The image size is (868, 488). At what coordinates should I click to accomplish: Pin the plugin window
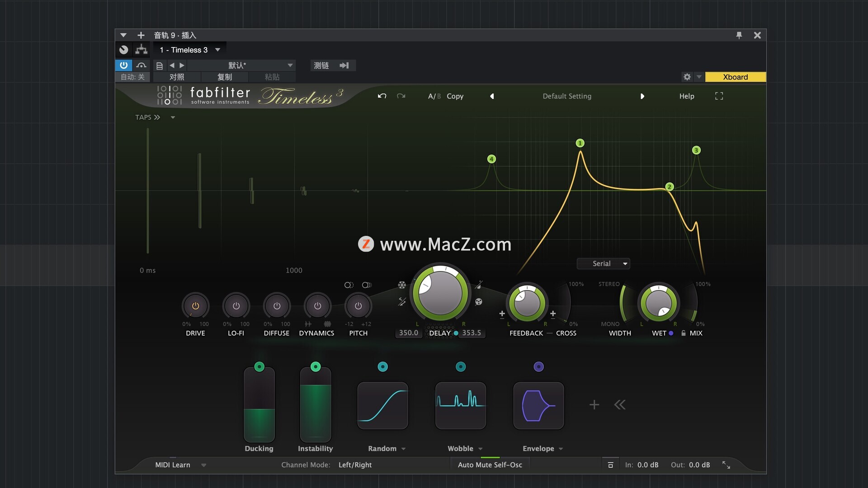[739, 35]
